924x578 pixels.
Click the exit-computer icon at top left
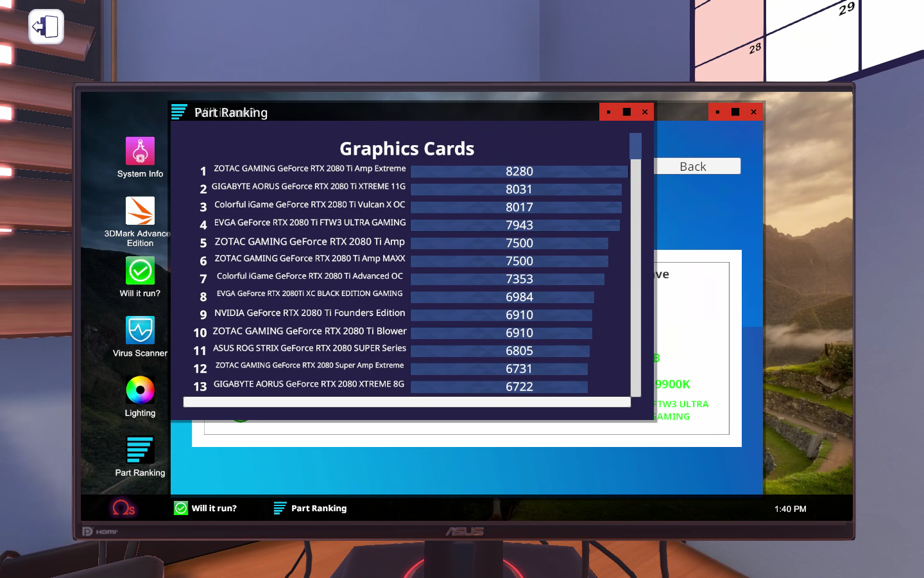[x=46, y=27]
